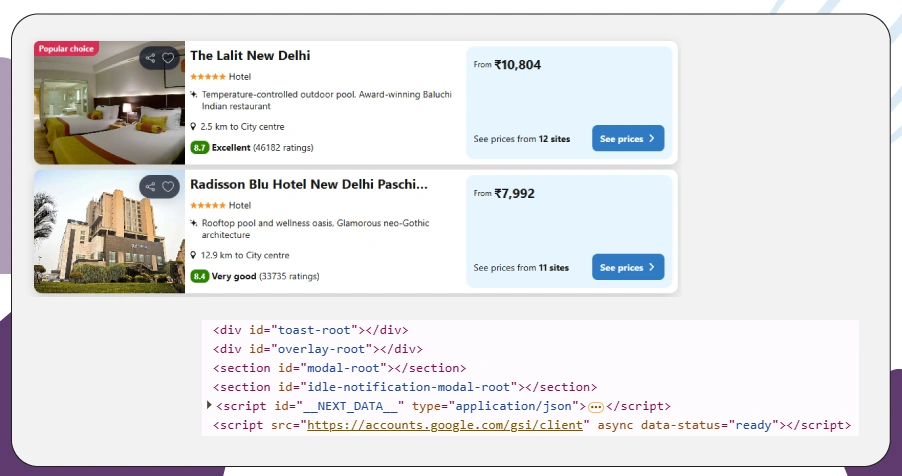
Task: Click Very good (33735 ratings) text
Action: [265, 276]
